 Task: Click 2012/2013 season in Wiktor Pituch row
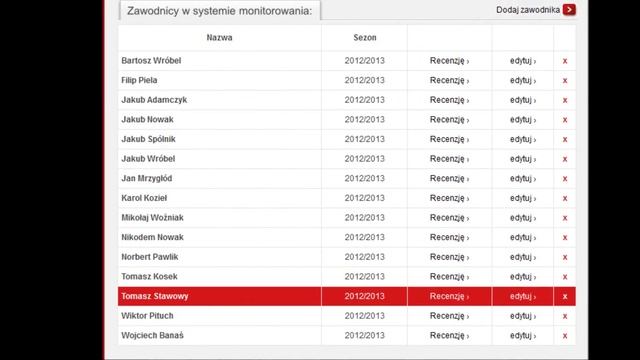tap(364, 316)
